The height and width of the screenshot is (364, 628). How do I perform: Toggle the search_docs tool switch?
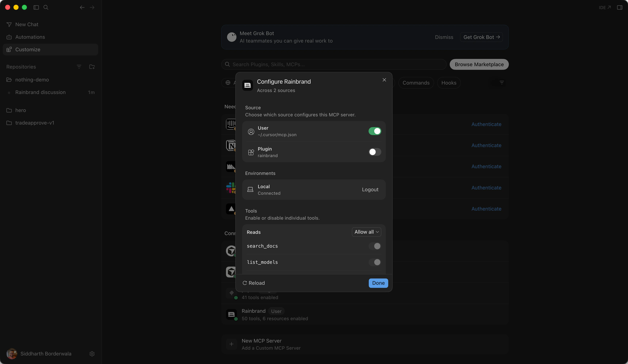(x=375, y=246)
